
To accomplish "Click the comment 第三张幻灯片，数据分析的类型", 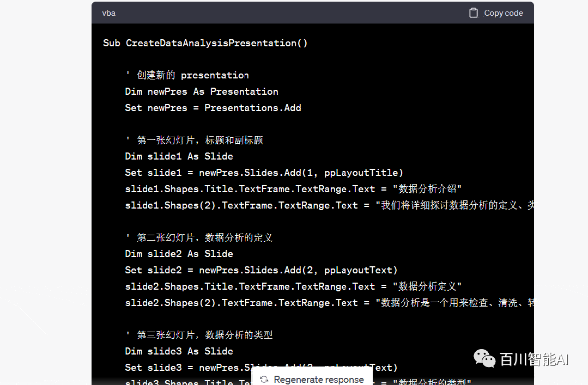I will click(199, 335).
